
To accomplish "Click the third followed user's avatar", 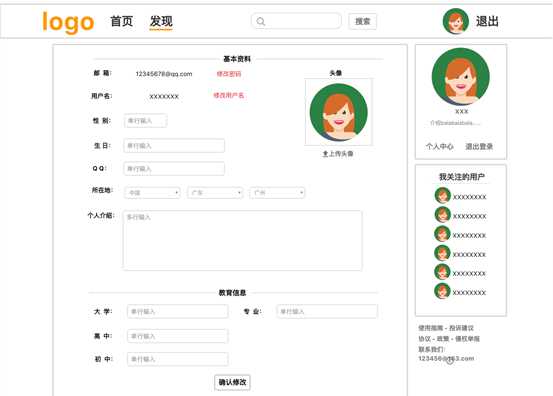I will [x=443, y=234].
